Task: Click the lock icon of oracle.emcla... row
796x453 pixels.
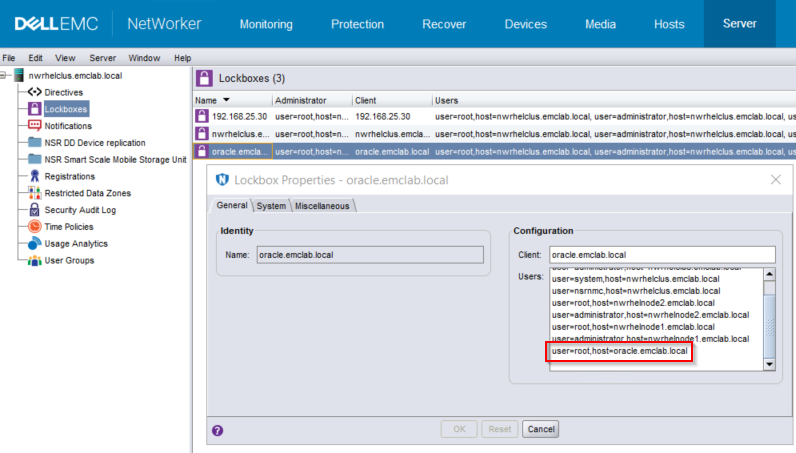Action: [202, 151]
